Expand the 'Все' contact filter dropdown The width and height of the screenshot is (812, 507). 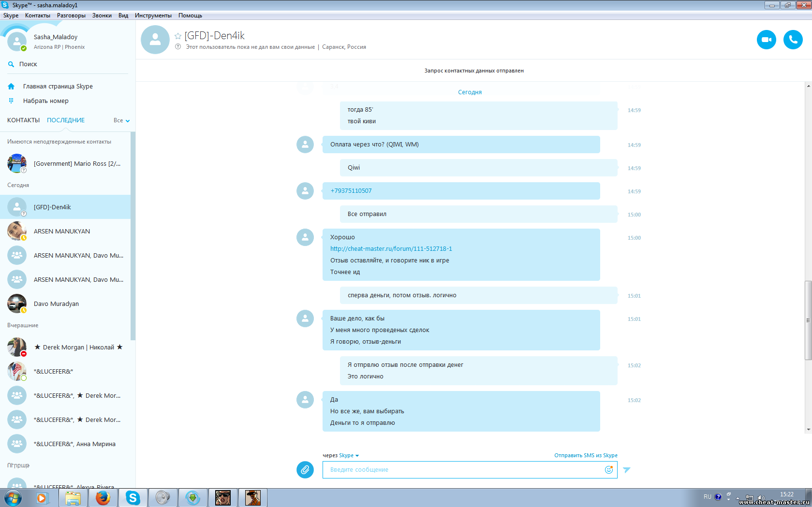click(122, 120)
